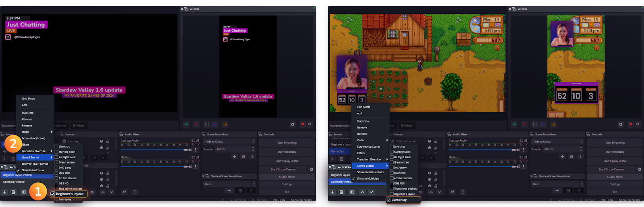
Task: Click Studio Mode in left screenshot
Action: pyautogui.click(x=287, y=177)
